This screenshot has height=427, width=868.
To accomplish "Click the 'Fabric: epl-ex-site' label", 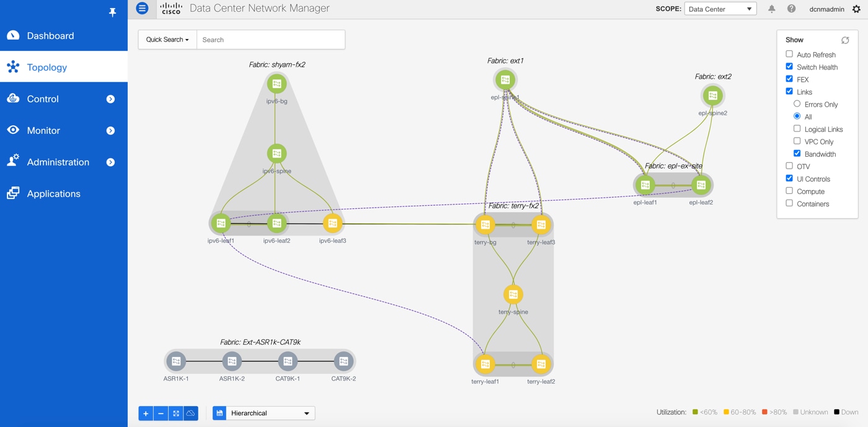I will [673, 166].
